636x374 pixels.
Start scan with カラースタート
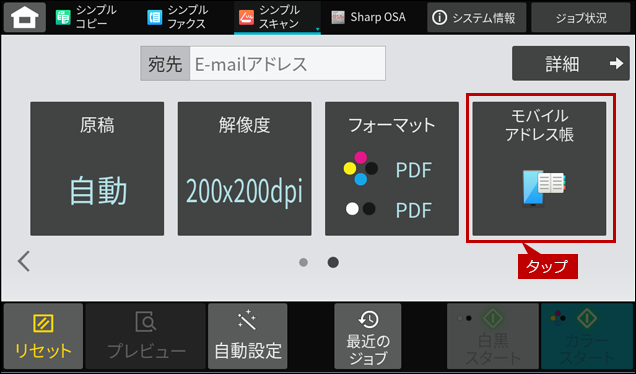[587, 336]
